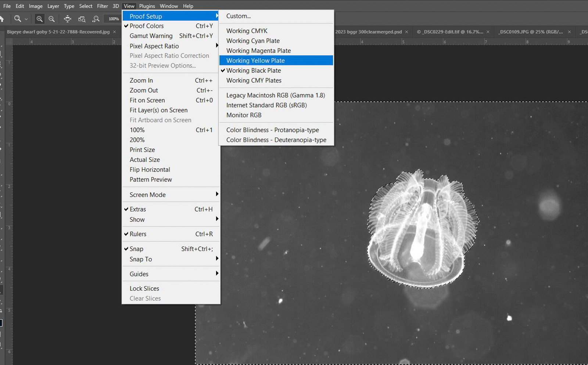The image size is (588, 365).
Task: Open the Zoom tool preset dropdown chevron
Action: click(x=26, y=19)
